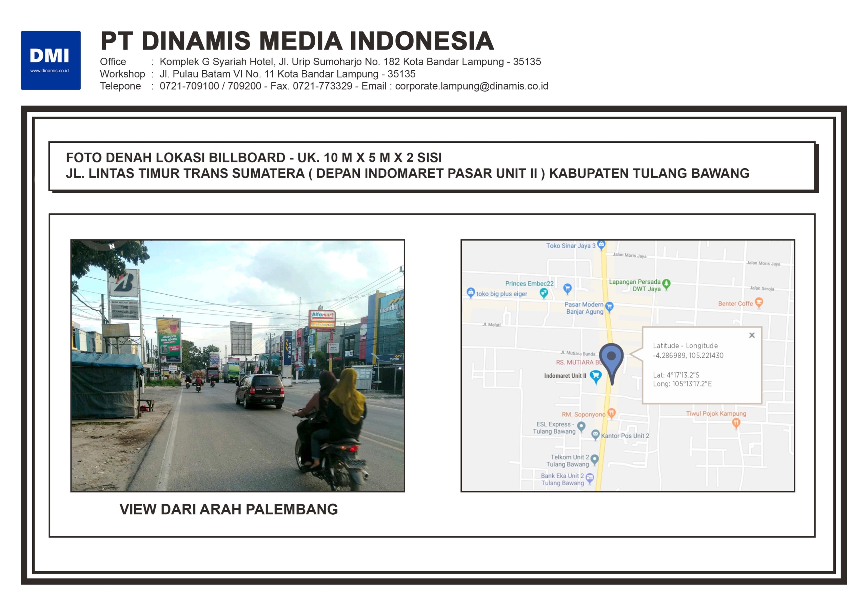This screenshot has width=868, height=614.
Task: Click the Benter Coffe cafe marker
Action: (759, 303)
